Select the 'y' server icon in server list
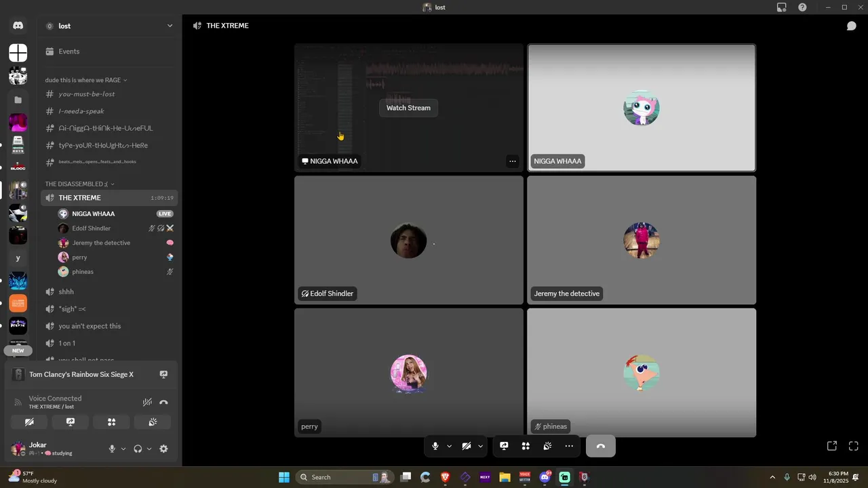Viewport: 868px width, 488px height. [18, 258]
